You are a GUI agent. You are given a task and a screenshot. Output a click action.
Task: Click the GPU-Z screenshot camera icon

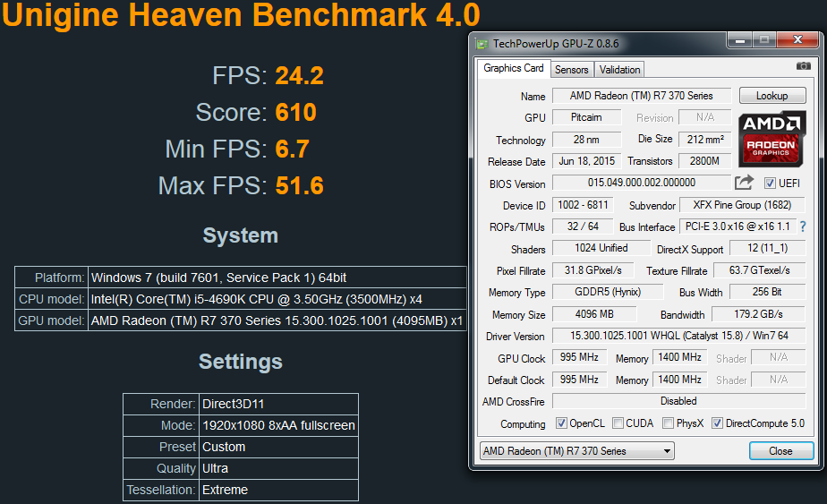pos(803,66)
